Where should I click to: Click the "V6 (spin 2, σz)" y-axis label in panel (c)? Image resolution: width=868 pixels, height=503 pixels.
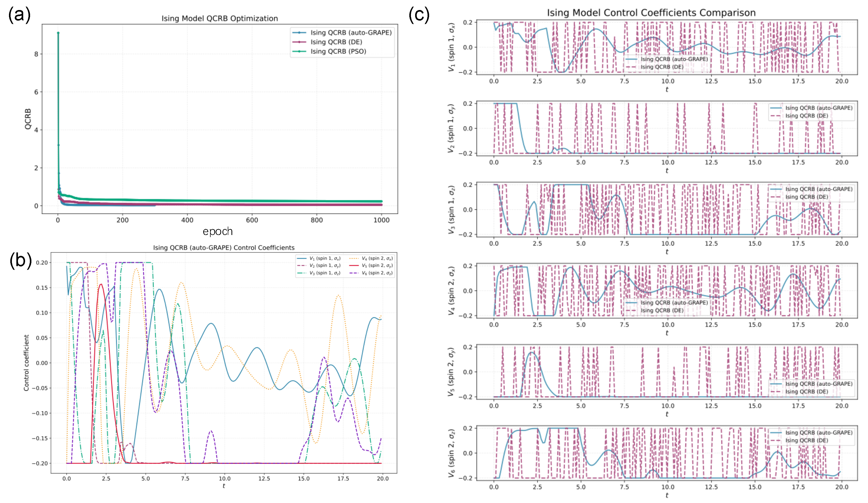tap(451, 453)
